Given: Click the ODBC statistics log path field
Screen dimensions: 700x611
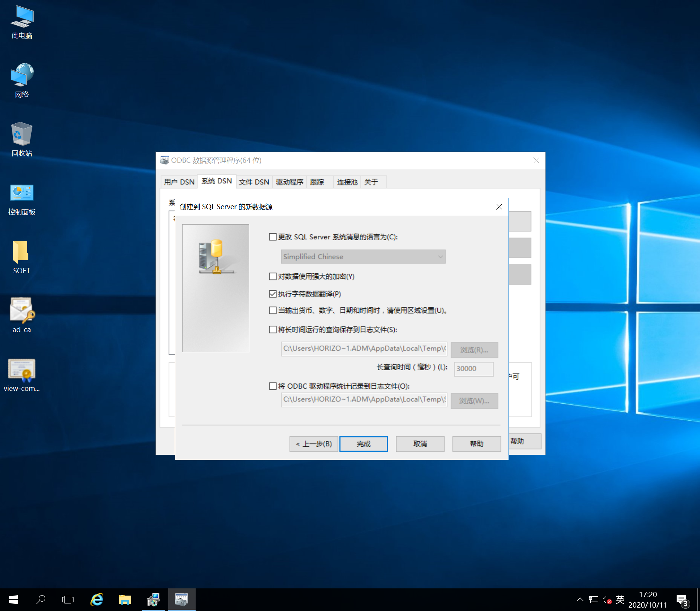Looking at the screenshot, I should 364,400.
